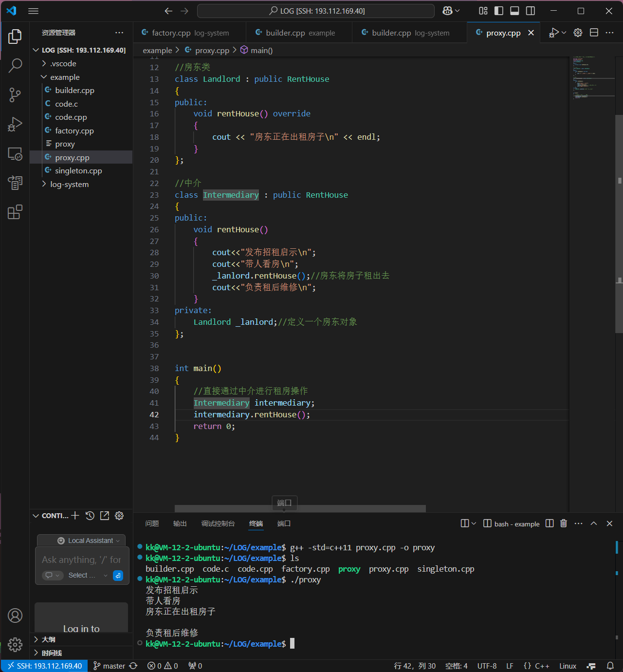
Task: Close the proxy.cpp editor tab
Action: tap(531, 33)
